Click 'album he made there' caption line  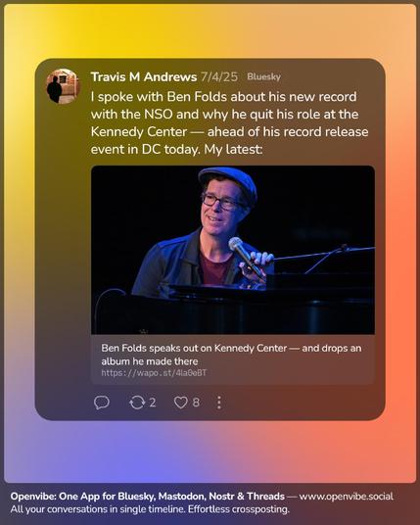pyautogui.click(x=150, y=361)
